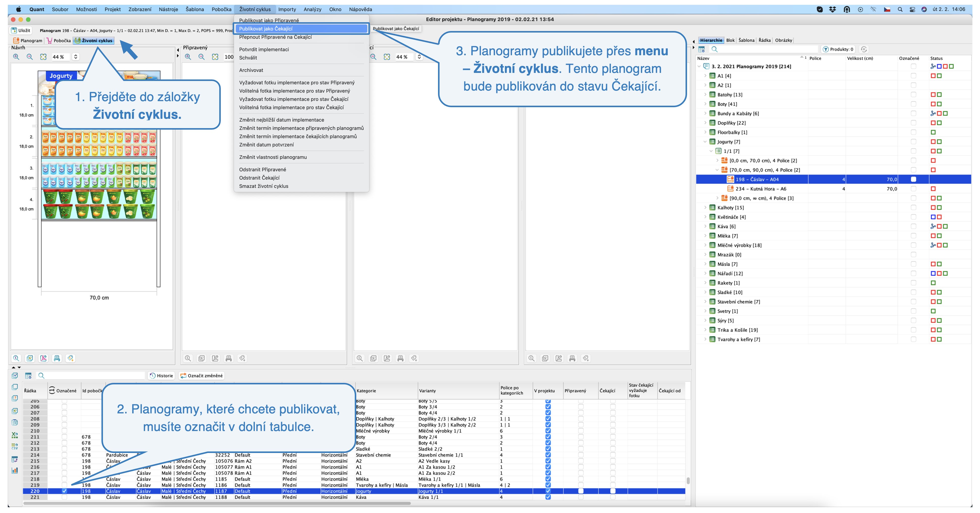Screen dimensions: 980x513
Task: Click the list document icon in sidebar
Action: click(x=15, y=422)
